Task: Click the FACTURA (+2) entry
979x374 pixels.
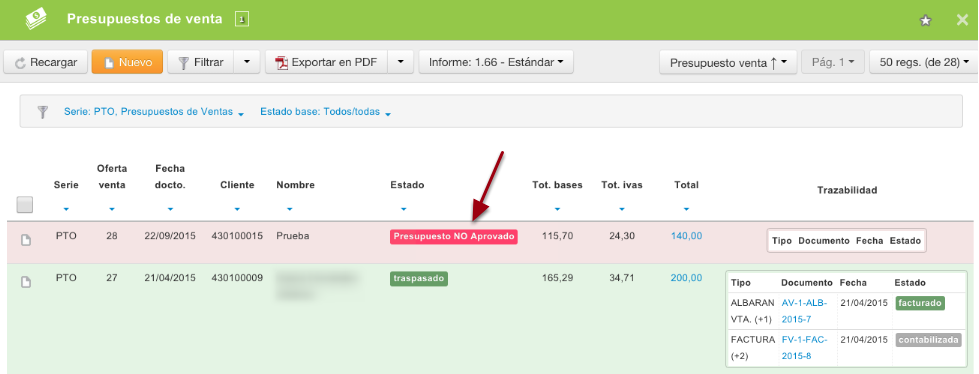Action: click(x=752, y=348)
